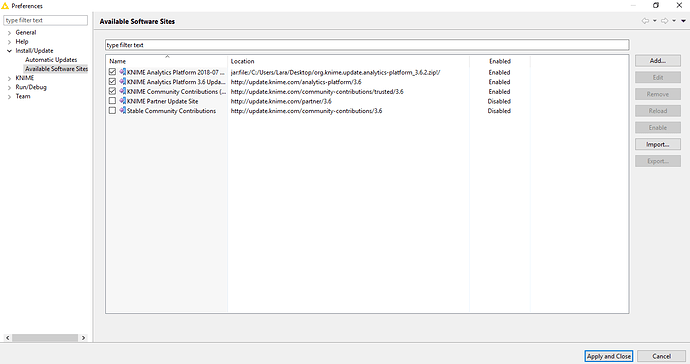Open forward history dropdown arrow
Viewport: 690px width, 364px height.
point(674,21)
